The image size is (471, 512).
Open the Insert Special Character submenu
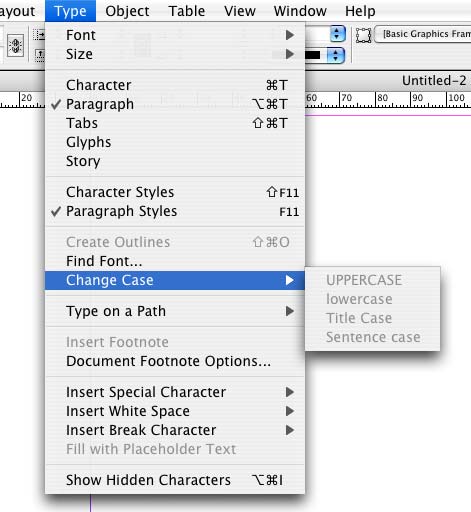175,392
